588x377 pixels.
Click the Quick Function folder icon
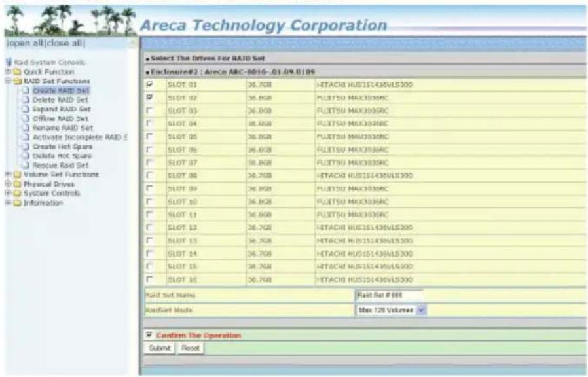coord(17,71)
